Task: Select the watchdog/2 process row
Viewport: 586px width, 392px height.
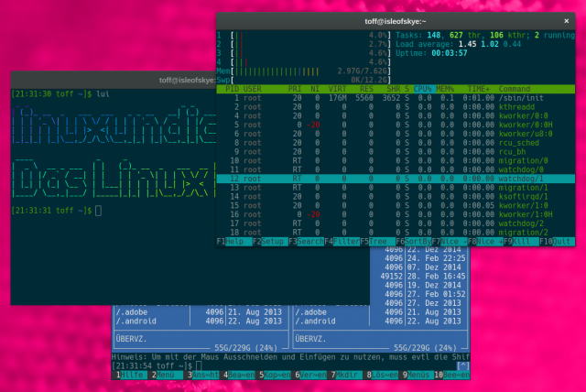Action: (396, 223)
